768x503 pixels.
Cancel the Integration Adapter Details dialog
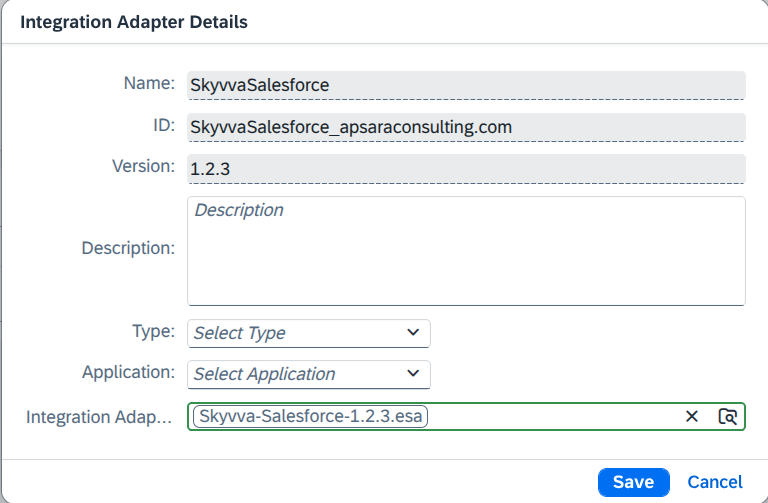click(x=715, y=482)
